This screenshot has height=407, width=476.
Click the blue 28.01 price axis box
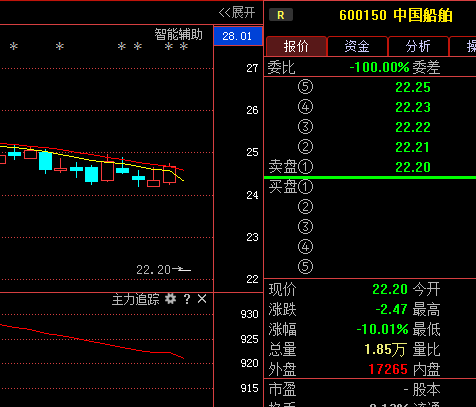[238, 36]
